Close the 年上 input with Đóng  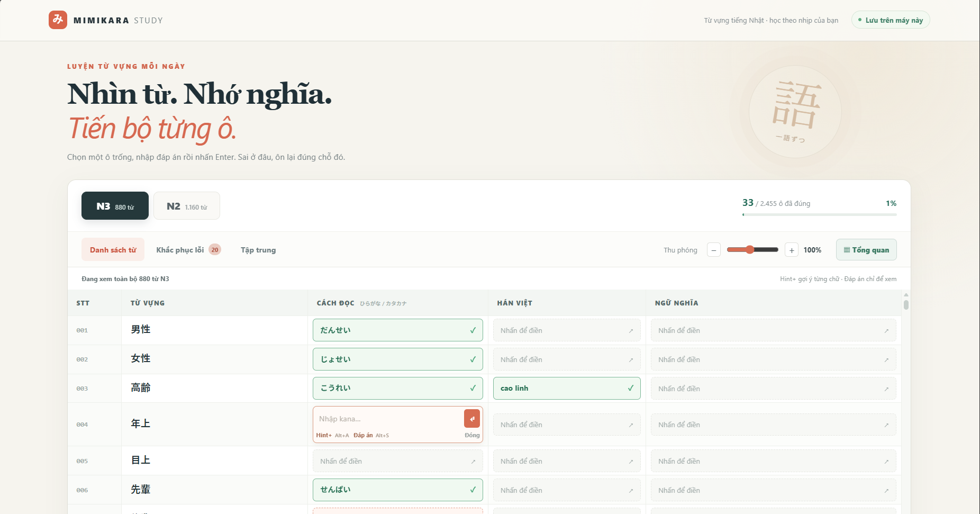(x=472, y=435)
